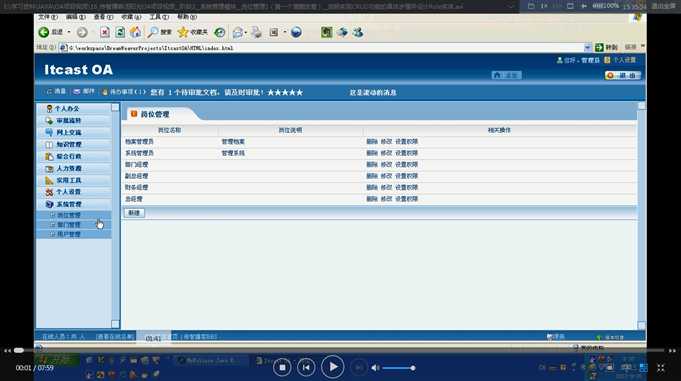Open the 工具 menu
The image size is (681, 381).
[x=159, y=17]
